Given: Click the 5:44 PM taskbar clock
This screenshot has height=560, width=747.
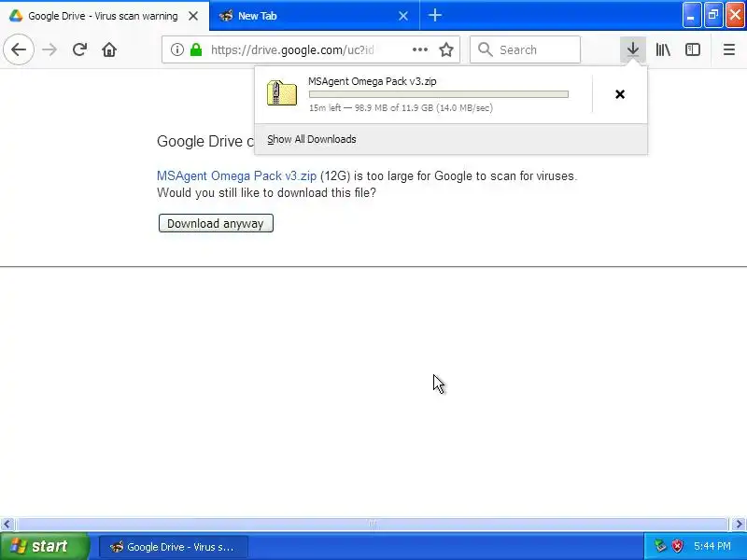Looking at the screenshot, I should (x=712, y=546).
